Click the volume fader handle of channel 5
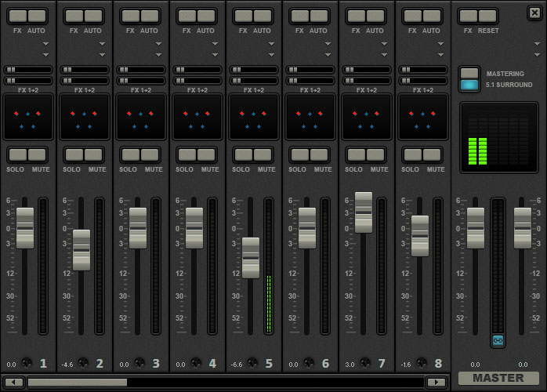Screen dimensions: 547x392 click(251, 258)
